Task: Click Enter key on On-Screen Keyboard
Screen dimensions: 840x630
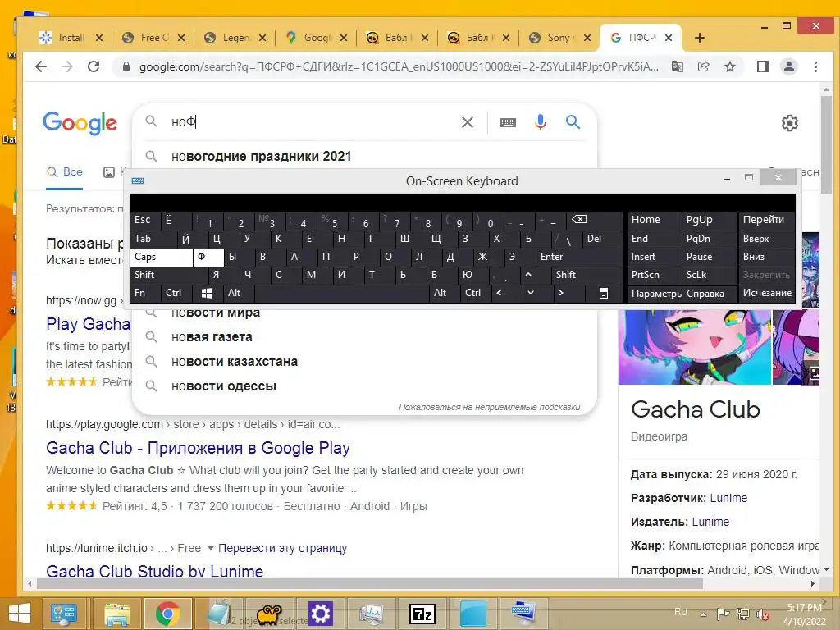Action: [580, 257]
